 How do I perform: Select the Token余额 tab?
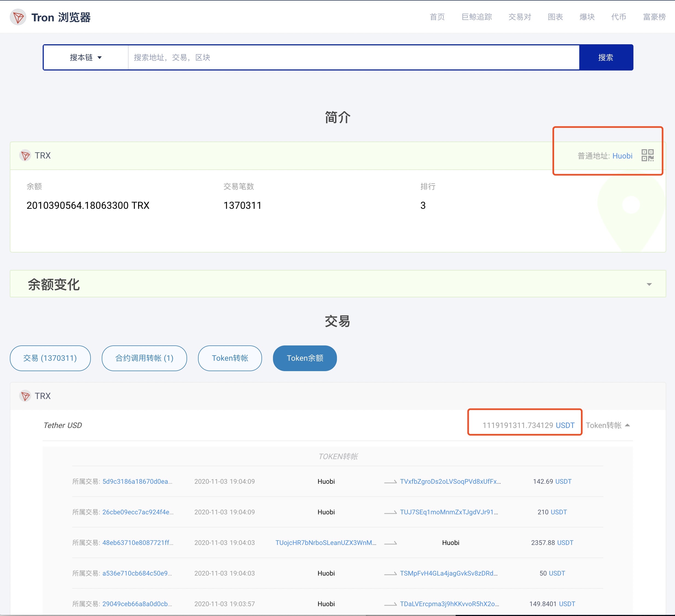305,358
